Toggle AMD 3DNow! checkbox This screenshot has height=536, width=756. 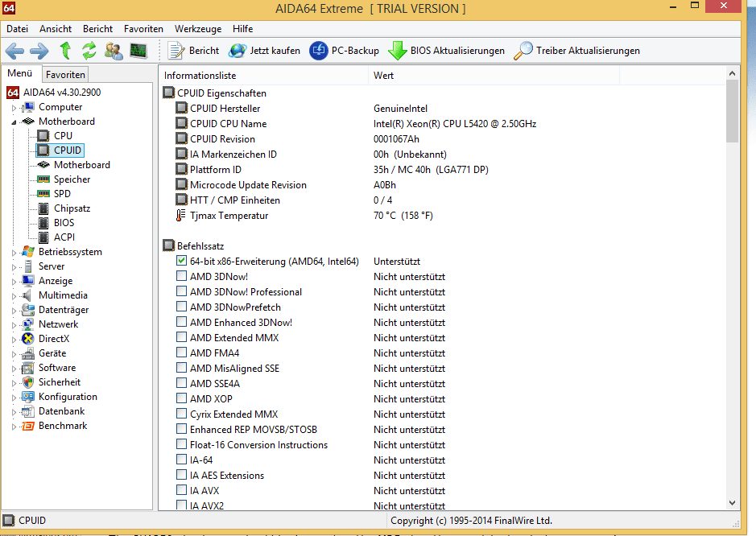(181, 276)
